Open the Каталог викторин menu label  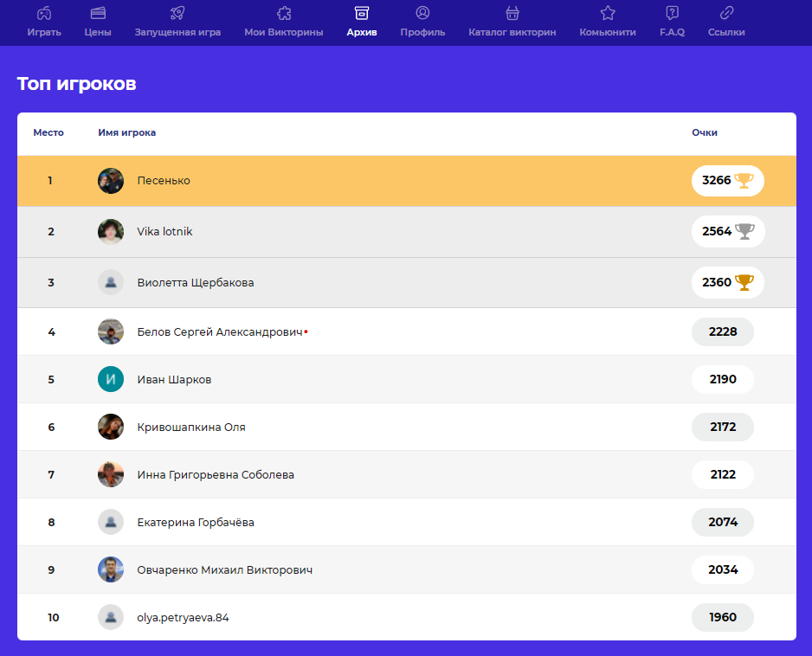coord(512,32)
